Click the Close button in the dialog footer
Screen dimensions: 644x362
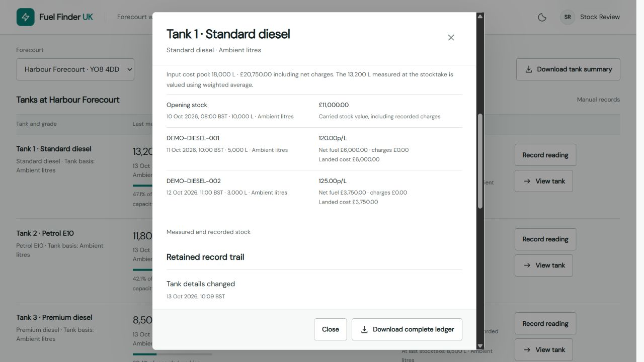click(x=331, y=329)
